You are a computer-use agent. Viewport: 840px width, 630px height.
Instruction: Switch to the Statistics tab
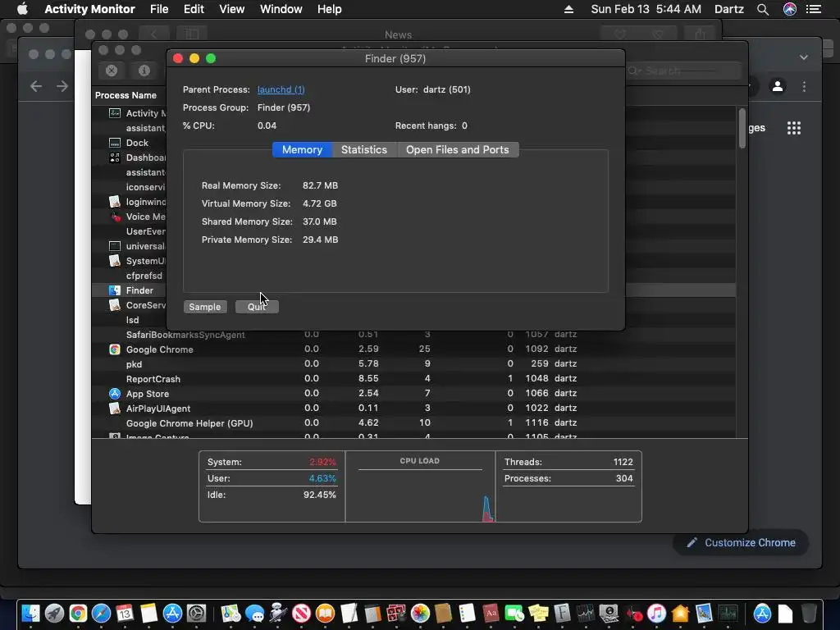tap(363, 149)
